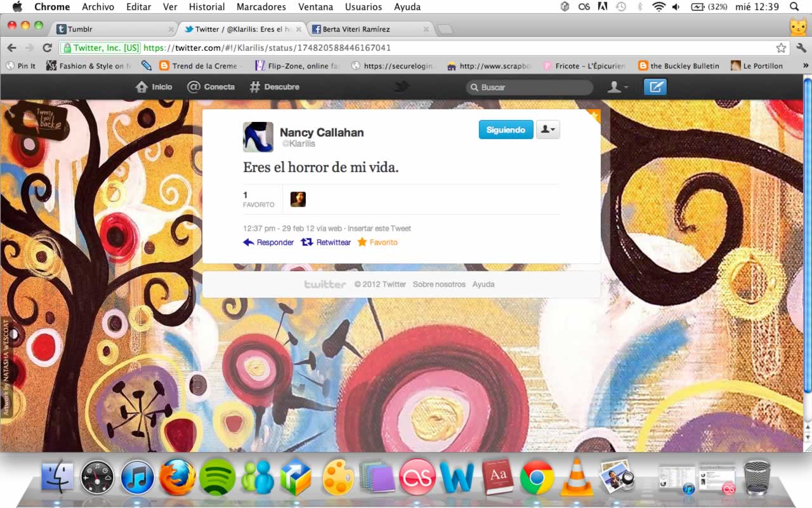Click the Responder reply arrow
The width and height of the screenshot is (812, 508).
coord(249,242)
